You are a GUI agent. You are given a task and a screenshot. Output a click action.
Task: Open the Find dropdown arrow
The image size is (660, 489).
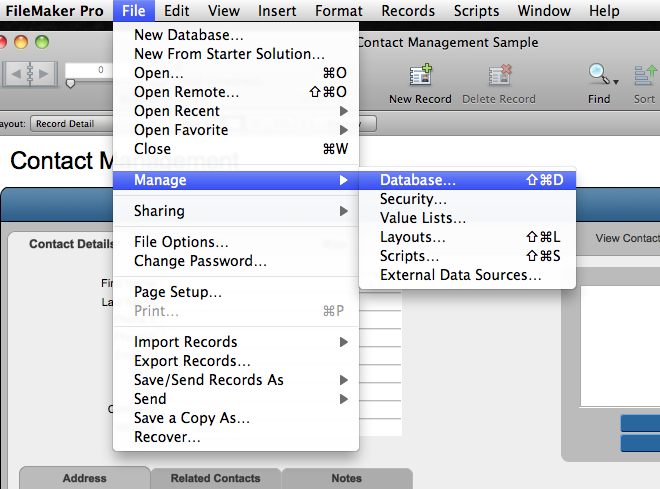click(x=616, y=82)
